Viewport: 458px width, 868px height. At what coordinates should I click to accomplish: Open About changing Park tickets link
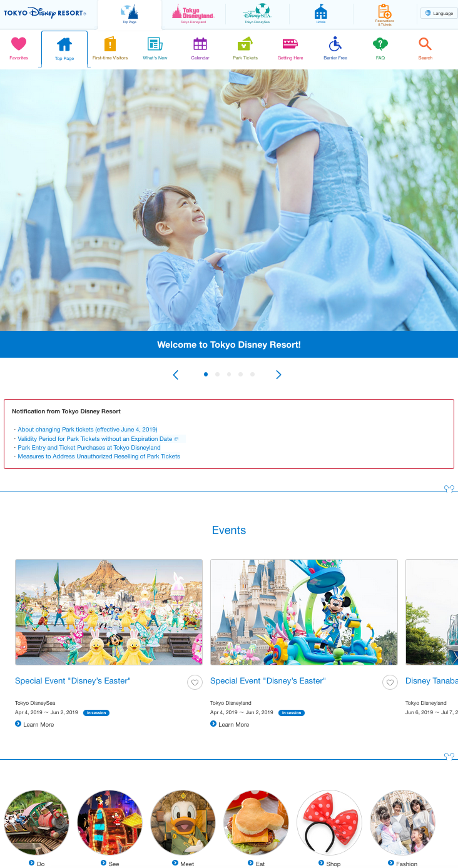(88, 430)
